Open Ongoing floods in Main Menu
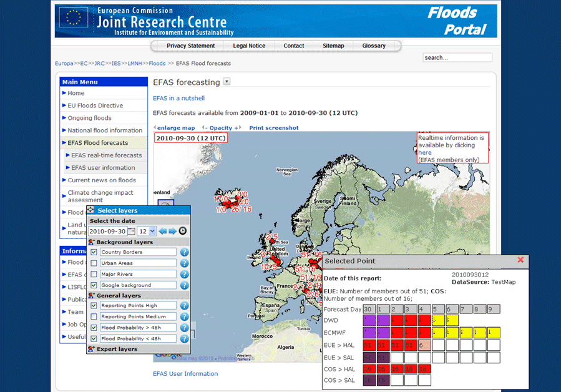The width and height of the screenshot is (561, 392). pos(89,118)
